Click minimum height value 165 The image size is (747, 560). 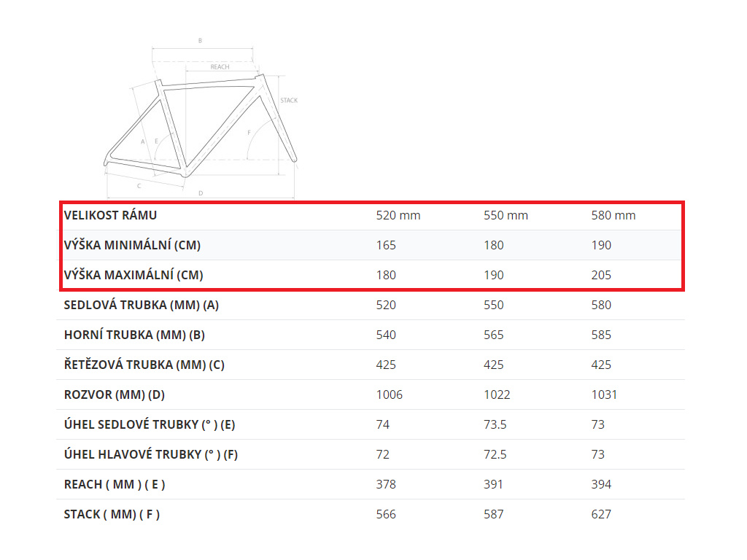(x=386, y=245)
